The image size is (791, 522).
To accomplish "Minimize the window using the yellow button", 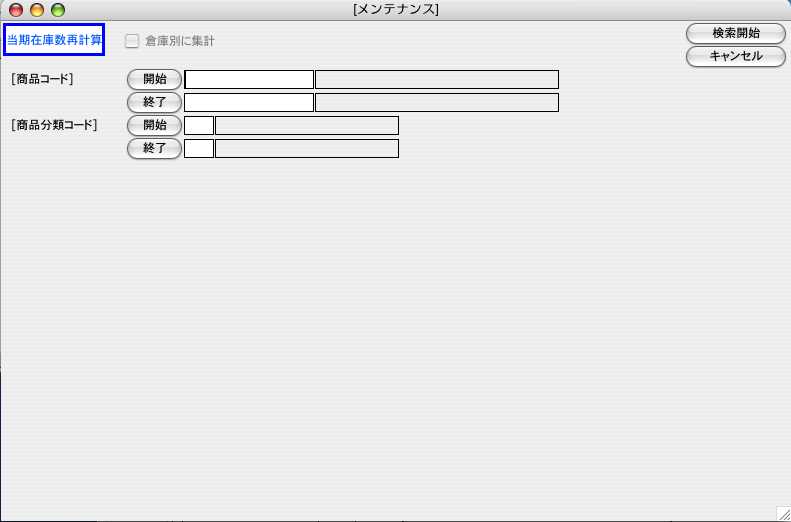I will [37, 10].
